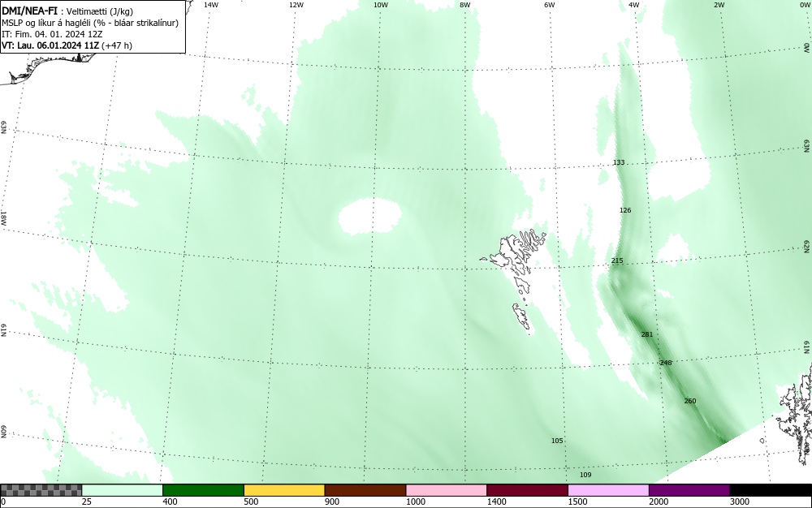812x508 pixels.
Task: Click the 10W longitude label
Action: tap(381, 5)
